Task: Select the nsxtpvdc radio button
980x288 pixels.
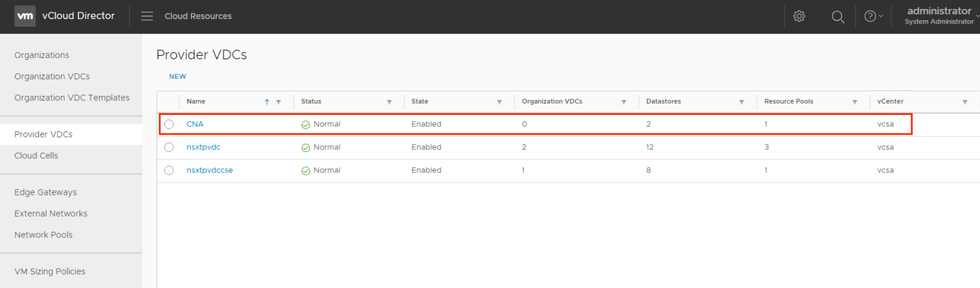Action: [169, 148]
